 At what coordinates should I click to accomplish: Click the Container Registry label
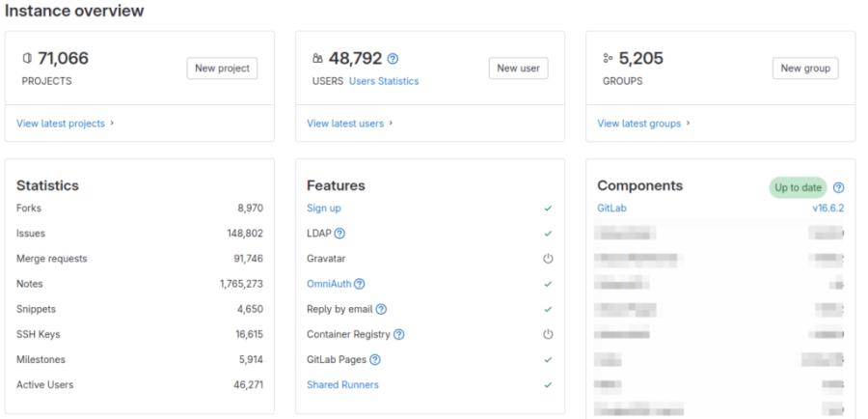(348, 334)
